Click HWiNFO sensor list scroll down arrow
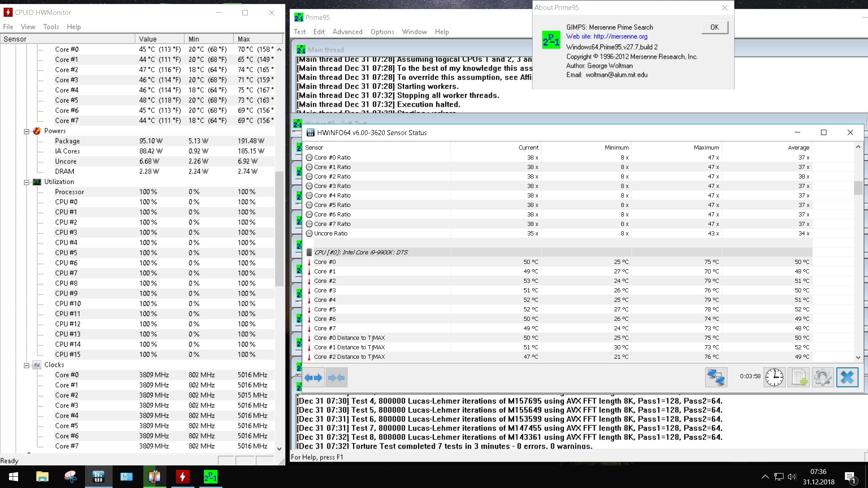868x488 pixels. (x=858, y=357)
